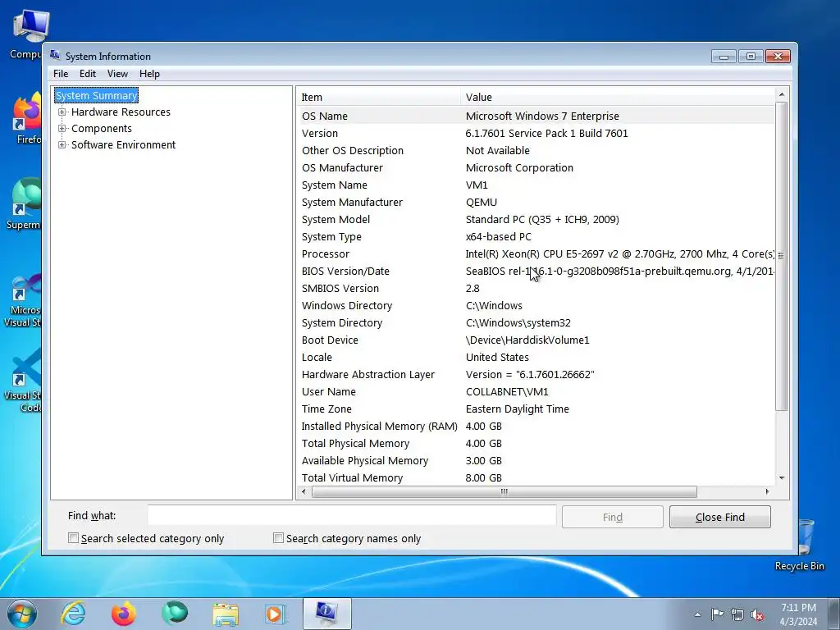Select the OS Name row
840x630 pixels.
coord(536,116)
